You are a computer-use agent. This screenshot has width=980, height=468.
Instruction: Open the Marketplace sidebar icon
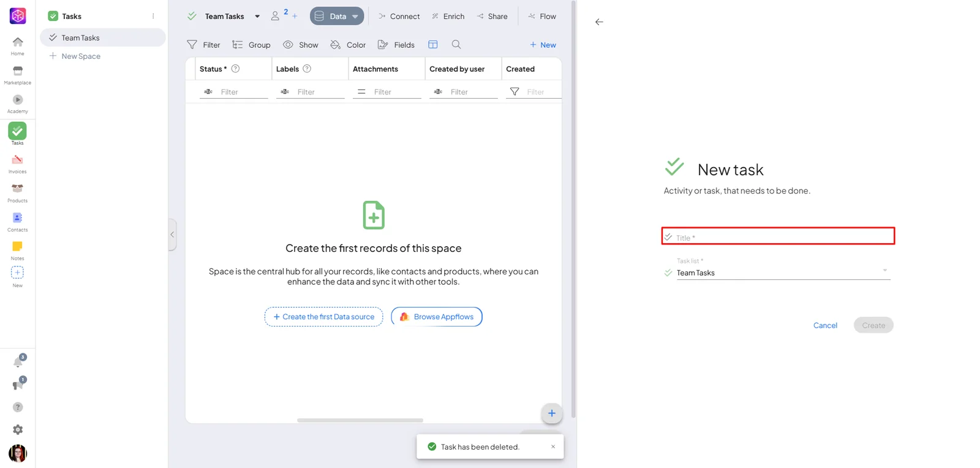pyautogui.click(x=17, y=75)
